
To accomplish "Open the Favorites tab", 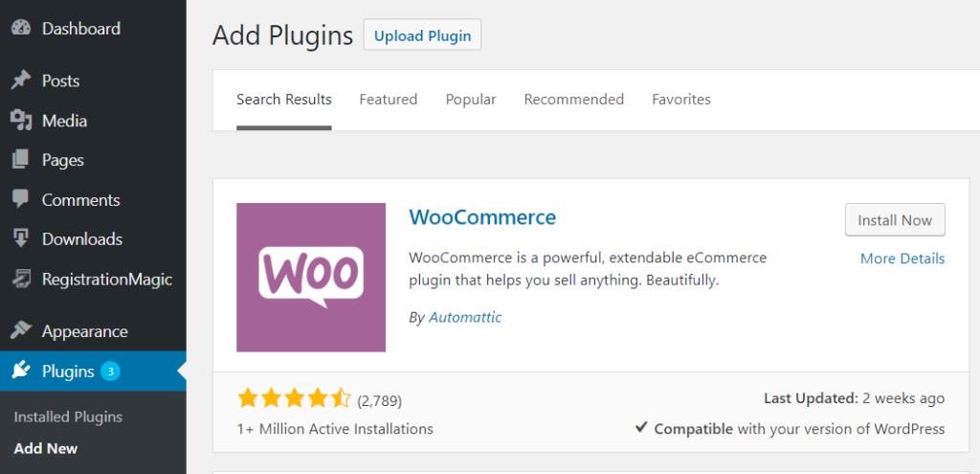I will click(681, 100).
